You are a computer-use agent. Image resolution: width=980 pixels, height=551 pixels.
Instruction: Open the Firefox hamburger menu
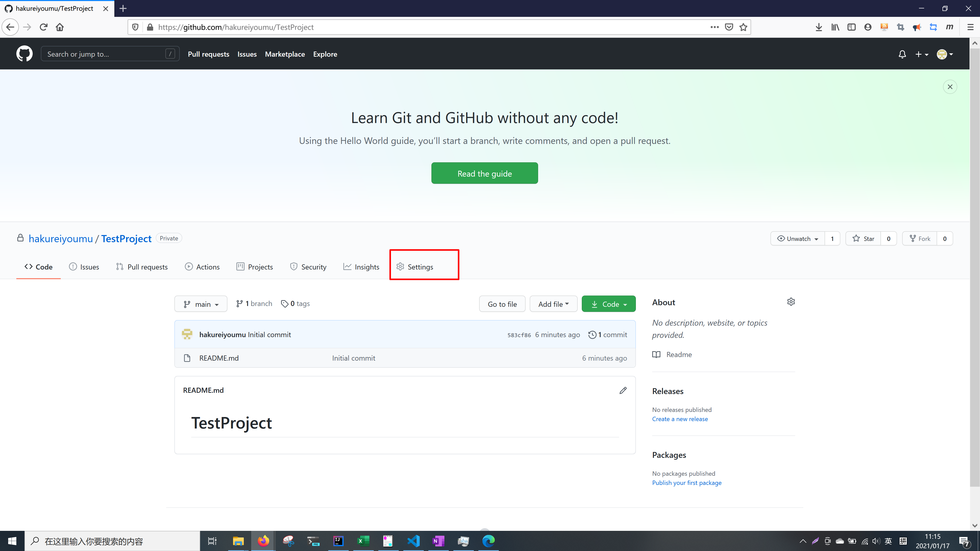[x=970, y=27]
